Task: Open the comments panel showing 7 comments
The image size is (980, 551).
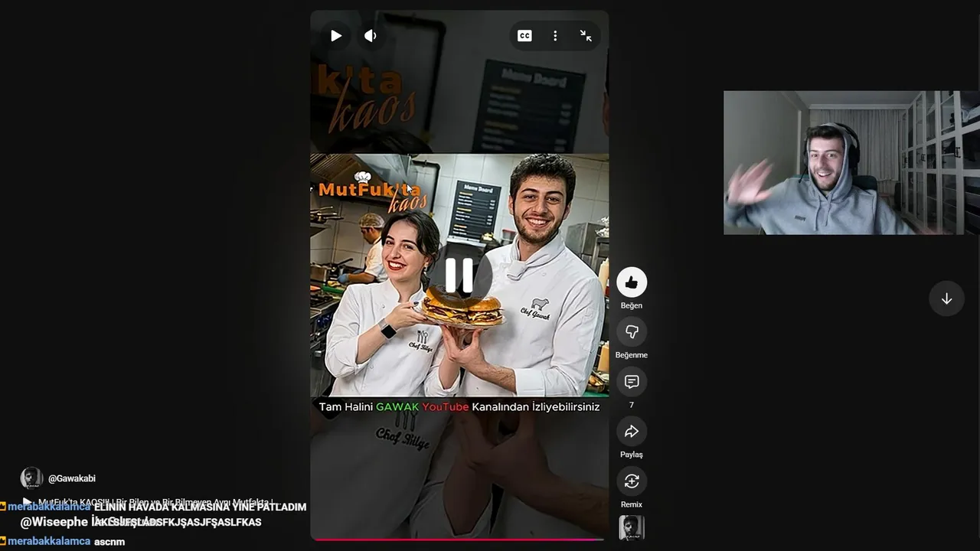Action: tap(632, 382)
